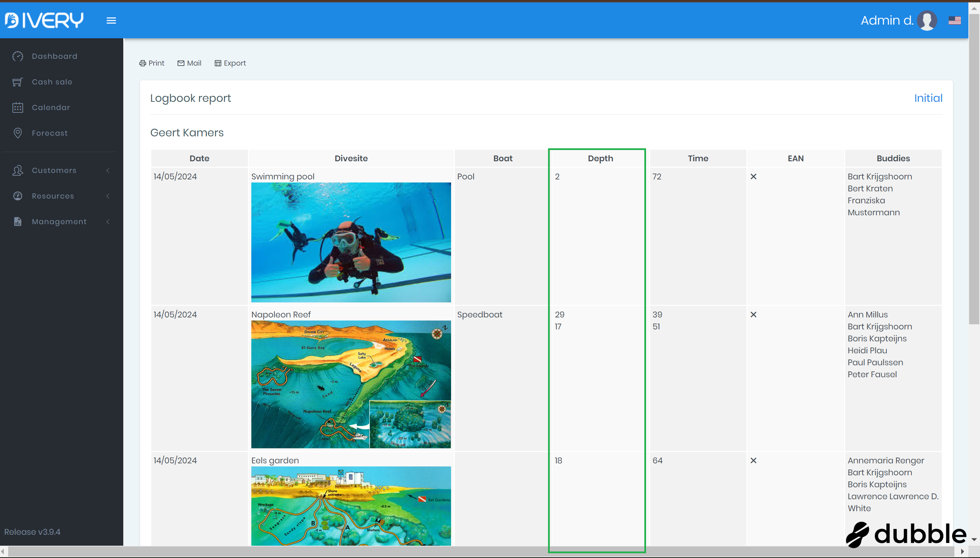Mail the logbook report
Image resolution: width=980 pixels, height=558 pixels.
(190, 63)
